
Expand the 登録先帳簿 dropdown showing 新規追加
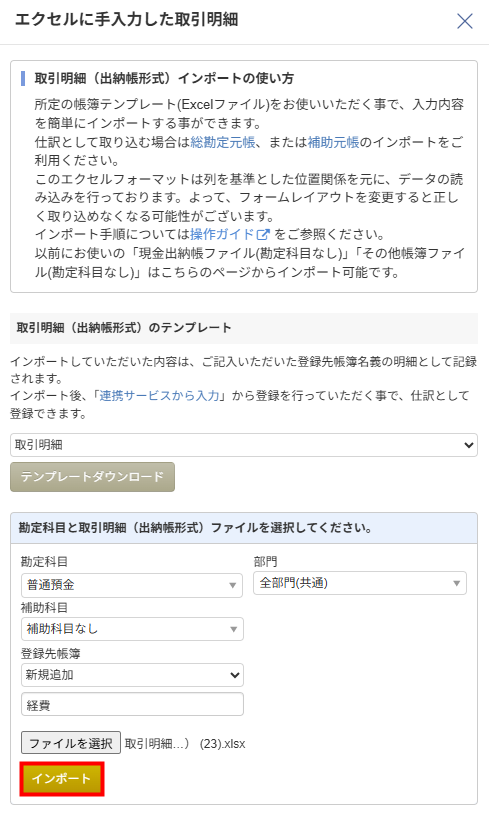(132, 675)
